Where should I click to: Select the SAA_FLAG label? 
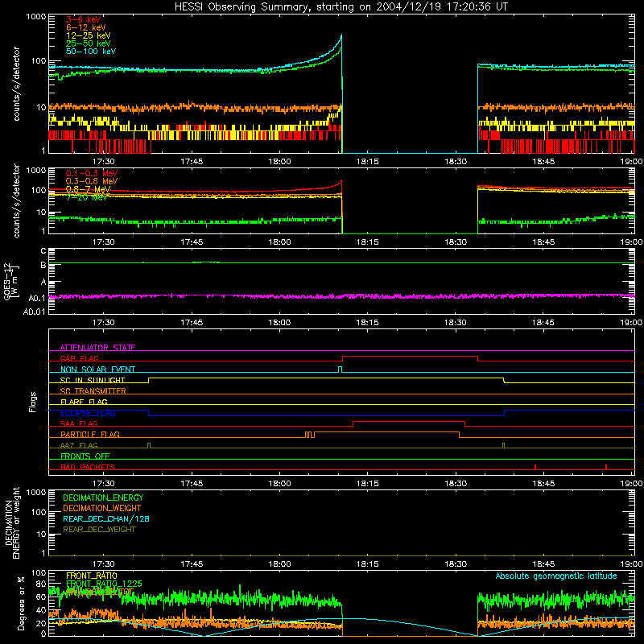coord(79,423)
